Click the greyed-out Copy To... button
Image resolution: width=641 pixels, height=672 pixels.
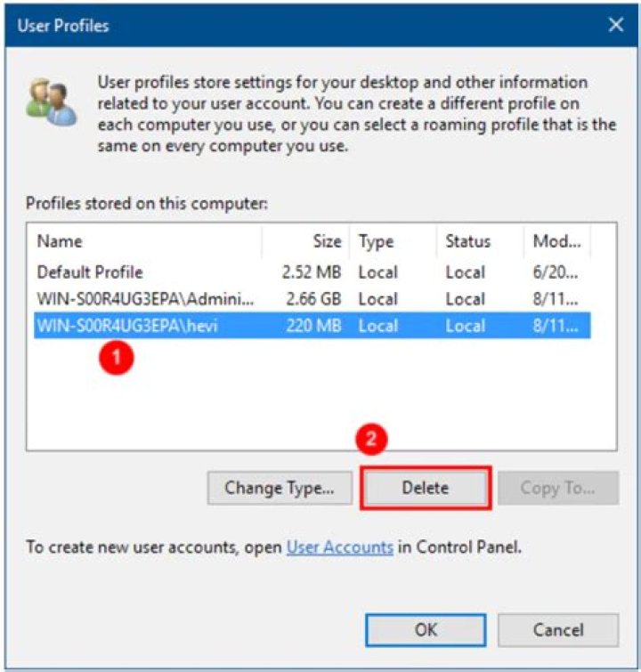click(557, 488)
